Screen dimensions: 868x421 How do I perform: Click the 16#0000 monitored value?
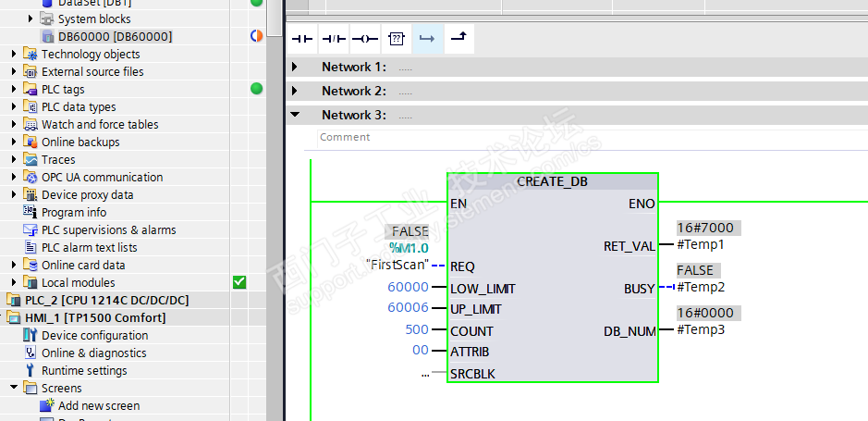coord(709,313)
